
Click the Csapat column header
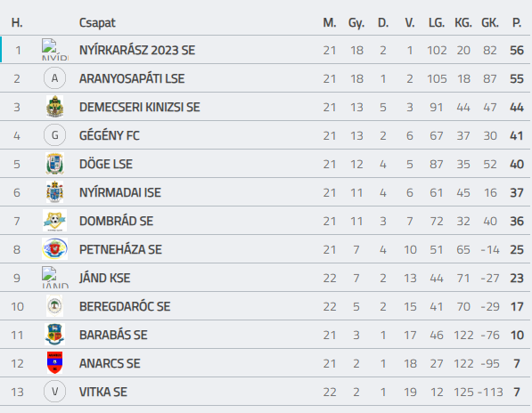click(97, 23)
